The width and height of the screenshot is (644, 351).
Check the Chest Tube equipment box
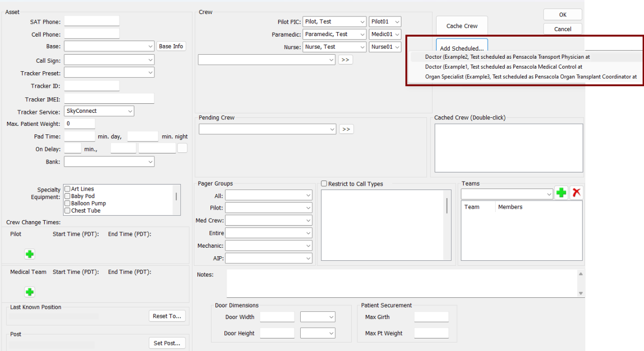pyautogui.click(x=68, y=211)
